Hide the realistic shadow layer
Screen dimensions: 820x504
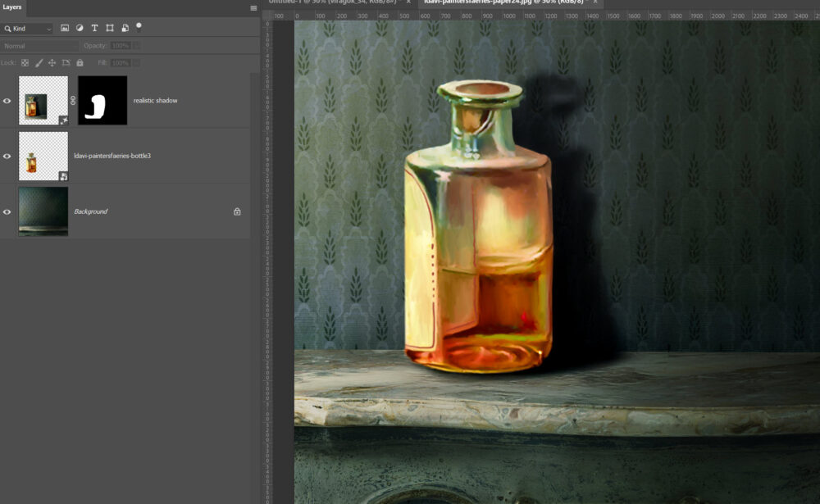[x=7, y=101]
